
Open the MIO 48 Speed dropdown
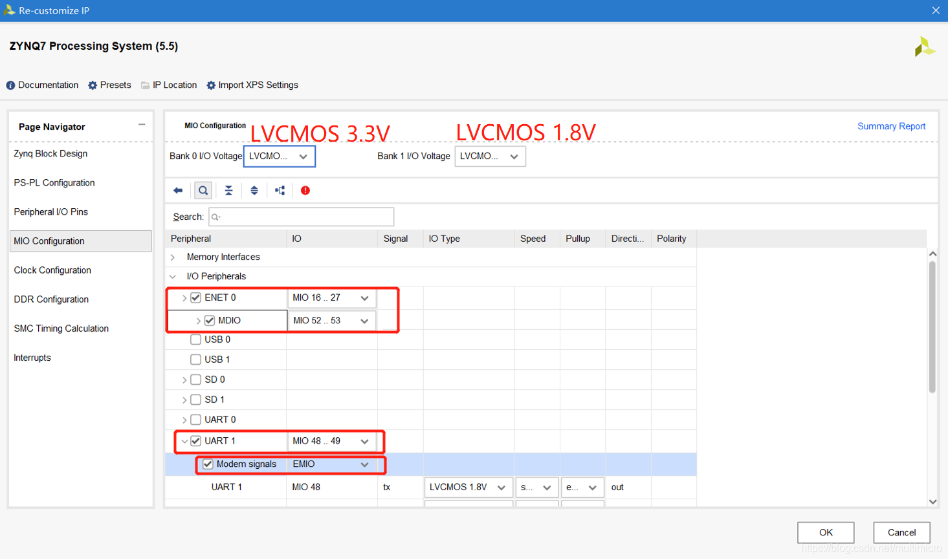point(536,488)
